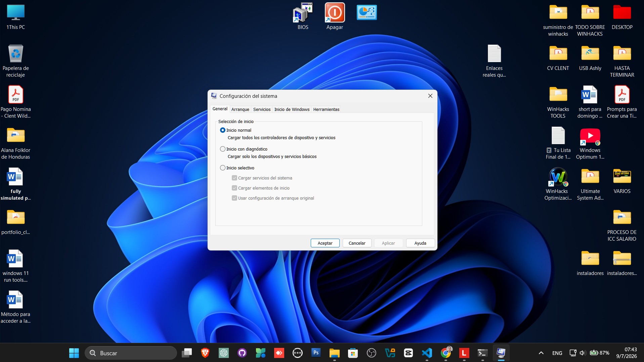Select PROCESO DE ICC SALARIO folder
This screenshot has height=362, width=644.
tap(622, 225)
